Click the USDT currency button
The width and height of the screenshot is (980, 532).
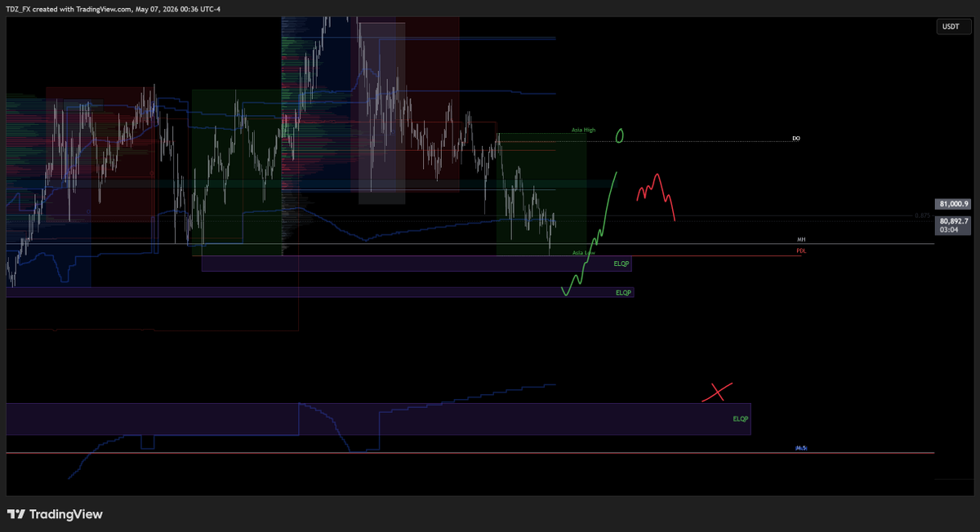click(953, 27)
